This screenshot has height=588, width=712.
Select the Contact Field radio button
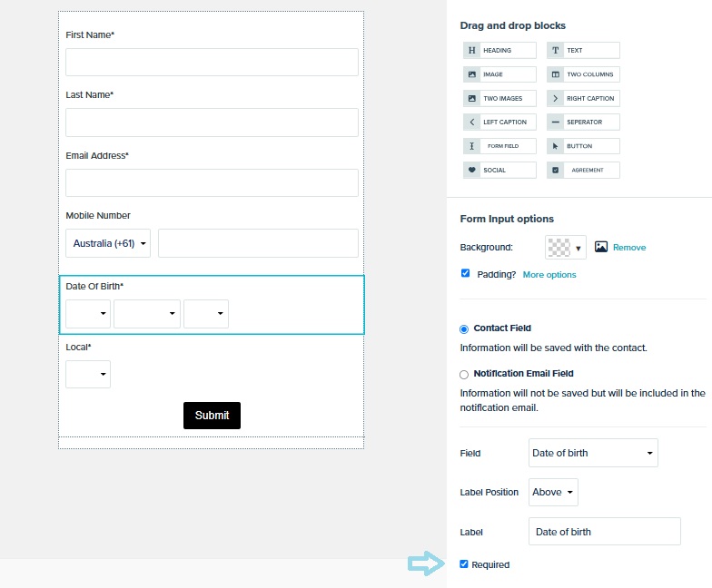coord(463,328)
